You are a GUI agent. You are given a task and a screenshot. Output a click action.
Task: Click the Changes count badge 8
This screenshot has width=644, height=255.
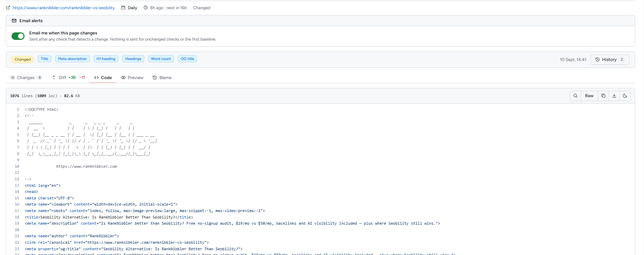39,78
